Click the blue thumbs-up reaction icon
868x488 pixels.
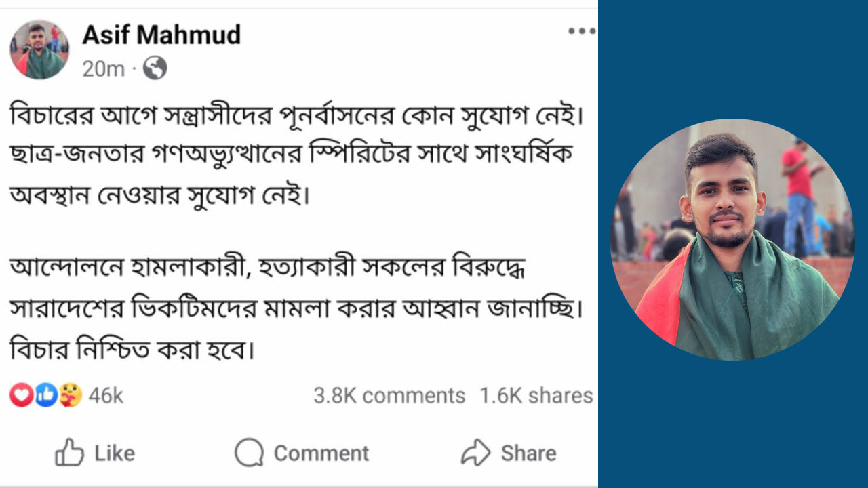pos(45,395)
